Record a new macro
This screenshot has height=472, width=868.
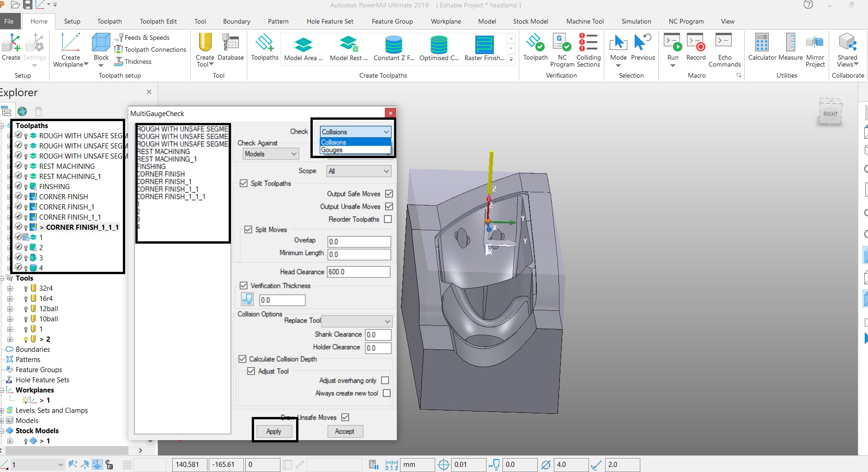[696, 46]
